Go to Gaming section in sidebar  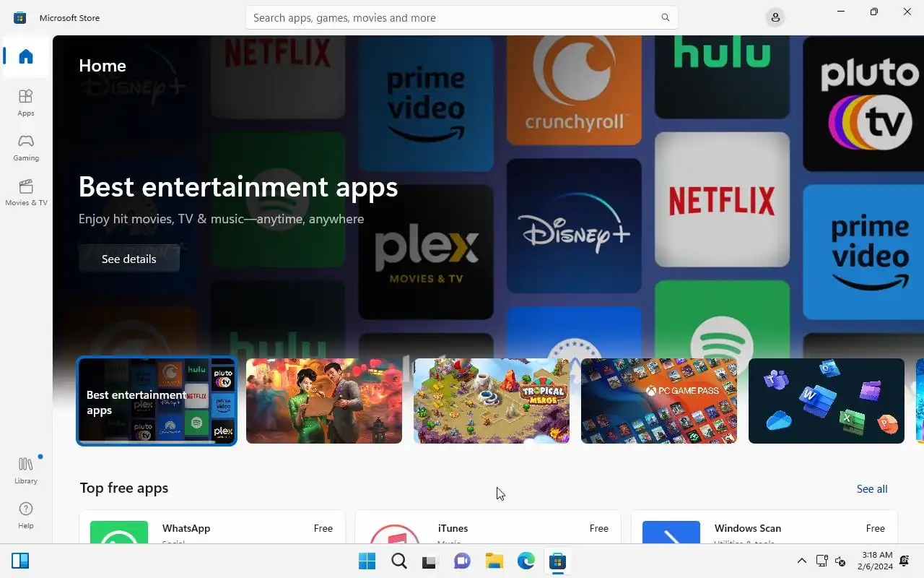[x=26, y=147]
